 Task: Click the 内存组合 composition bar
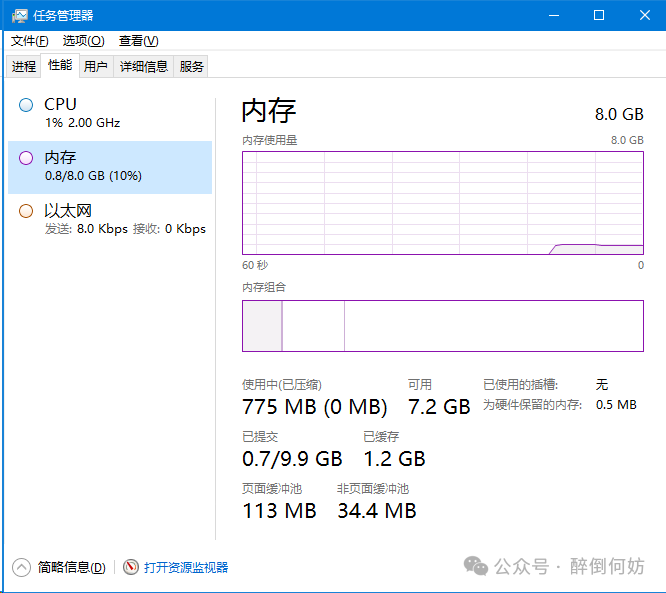pos(443,325)
